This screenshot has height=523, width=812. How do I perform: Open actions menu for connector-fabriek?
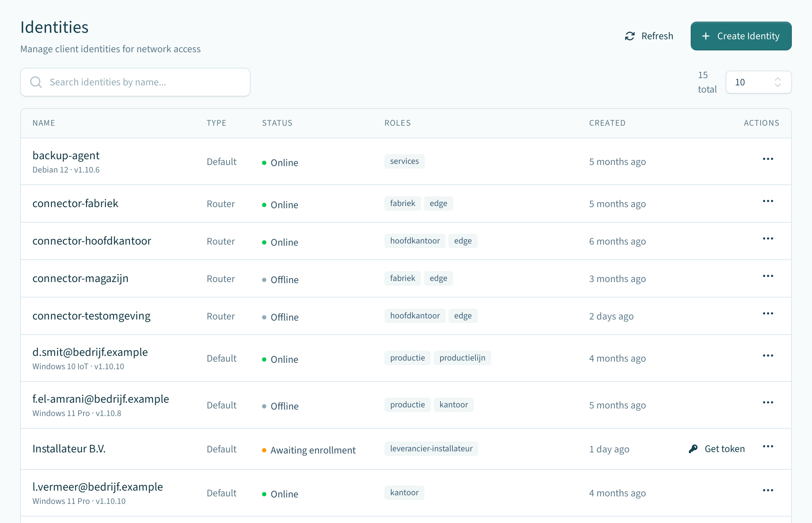tap(768, 201)
